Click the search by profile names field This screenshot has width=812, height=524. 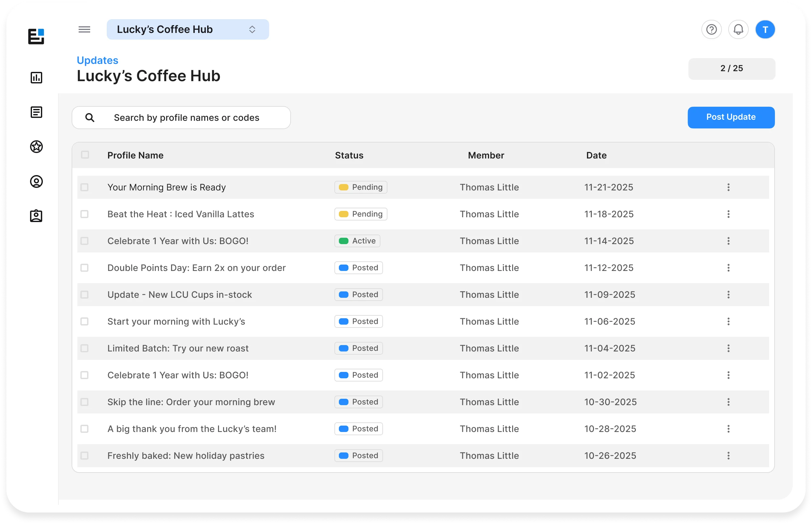[181, 118]
